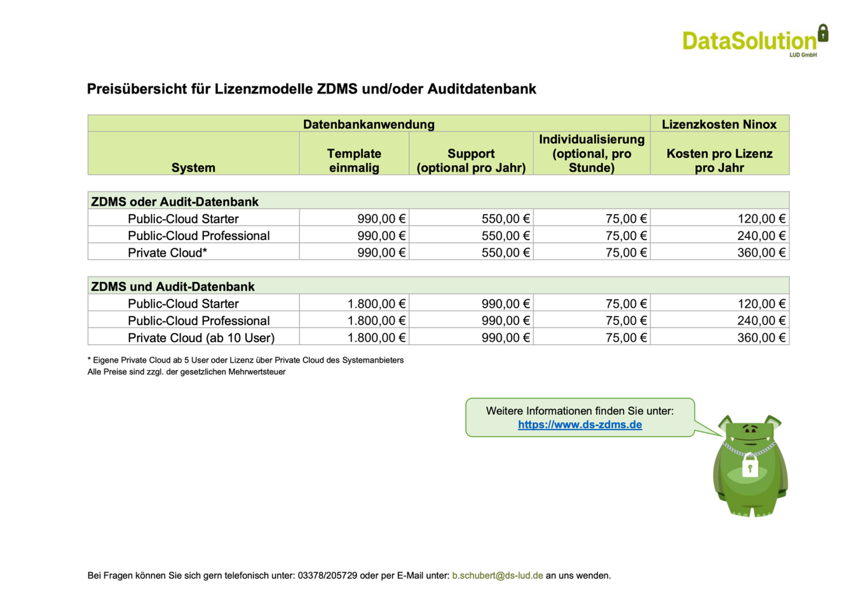Open the https://www.ds-zdms.de link
The width and height of the screenshot is (868, 613).
(580, 424)
